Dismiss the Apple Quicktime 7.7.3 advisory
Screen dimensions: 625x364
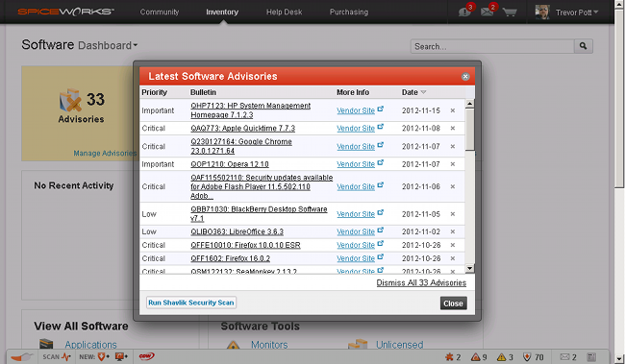(x=453, y=129)
